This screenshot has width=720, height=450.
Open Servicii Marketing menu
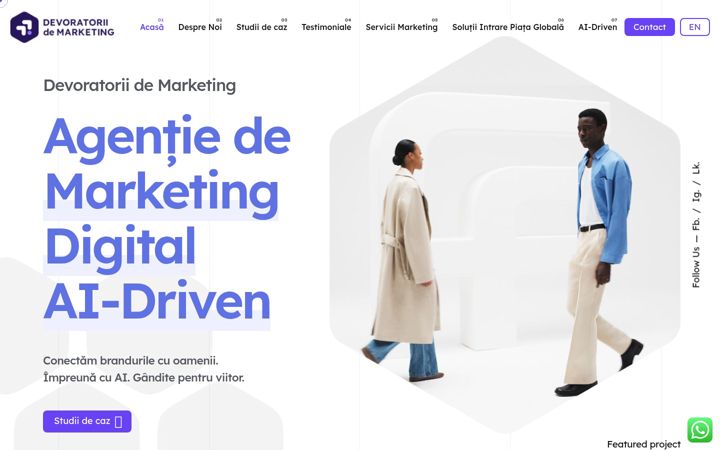(x=401, y=27)
